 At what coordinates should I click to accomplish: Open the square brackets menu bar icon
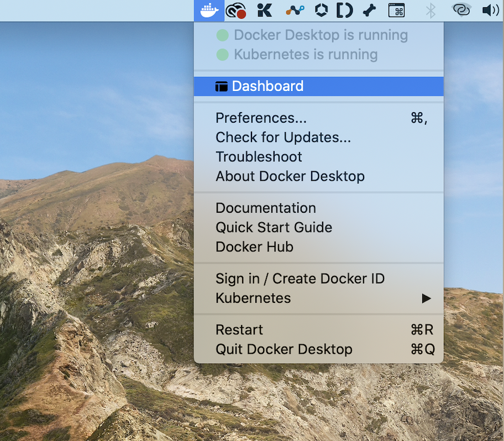point(345,10)
